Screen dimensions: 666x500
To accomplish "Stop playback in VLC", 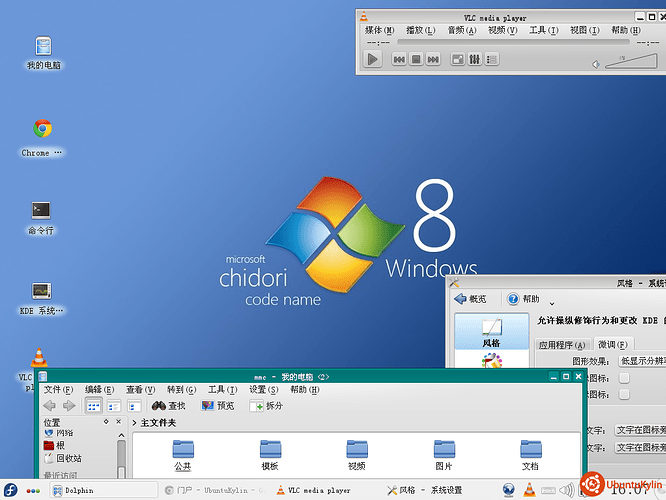I will pyautogui.click(x=416, y=59).
